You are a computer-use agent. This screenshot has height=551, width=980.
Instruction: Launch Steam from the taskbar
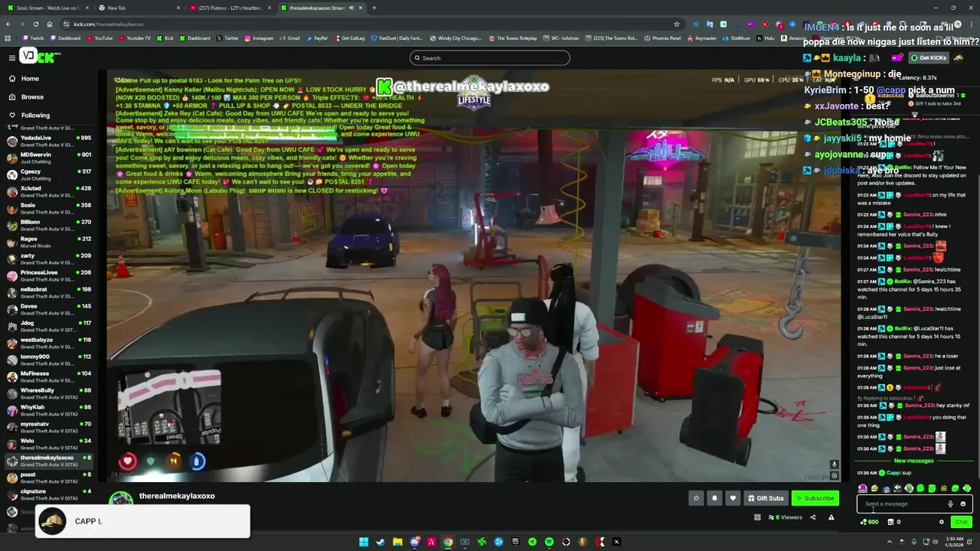pos(381,542)
